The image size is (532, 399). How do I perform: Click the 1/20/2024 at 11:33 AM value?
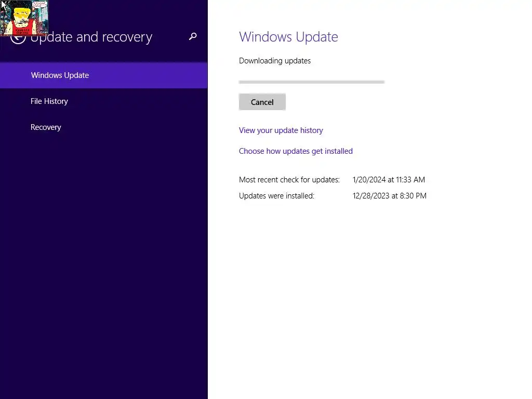(389, 179)
